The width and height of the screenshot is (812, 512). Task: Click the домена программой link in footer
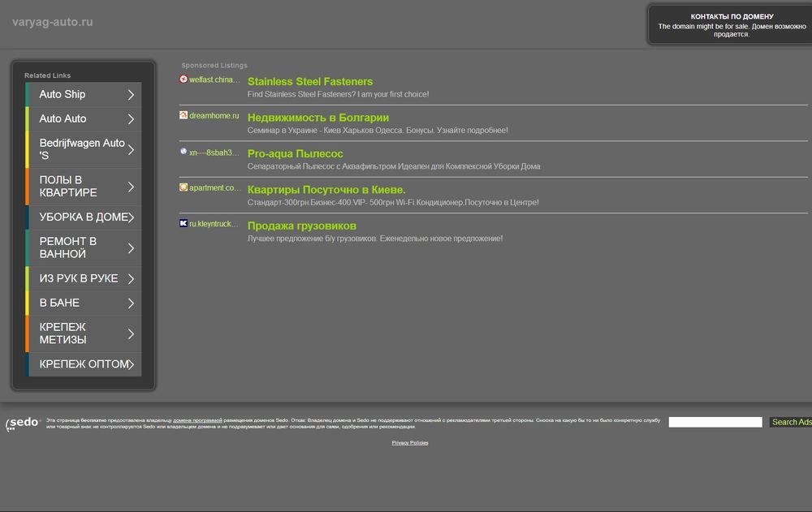coord(197,420)
